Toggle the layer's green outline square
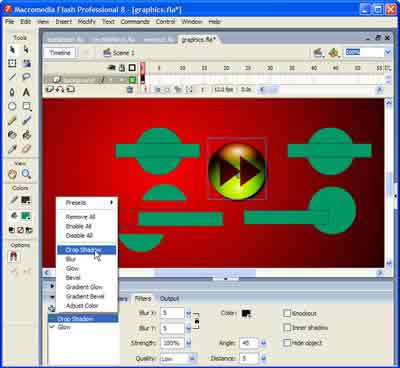Screen dimensions: 400x368 [133, 80]
